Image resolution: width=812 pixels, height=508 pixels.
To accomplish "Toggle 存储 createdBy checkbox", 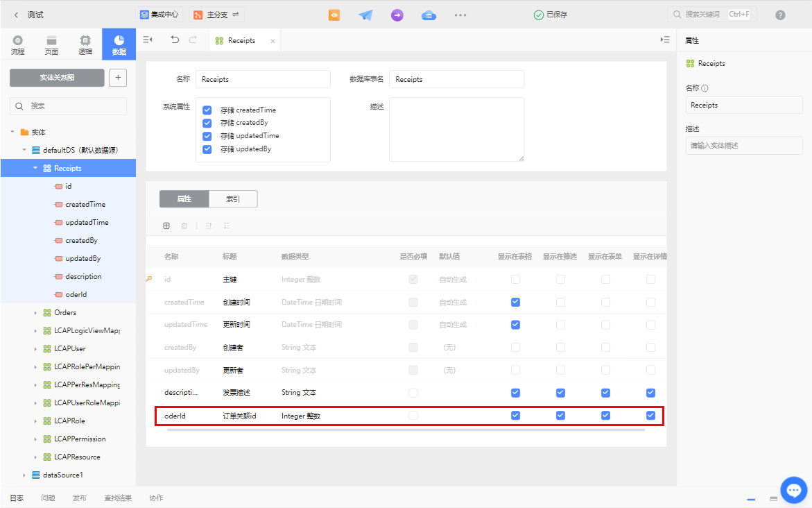I will coord(207,123).
